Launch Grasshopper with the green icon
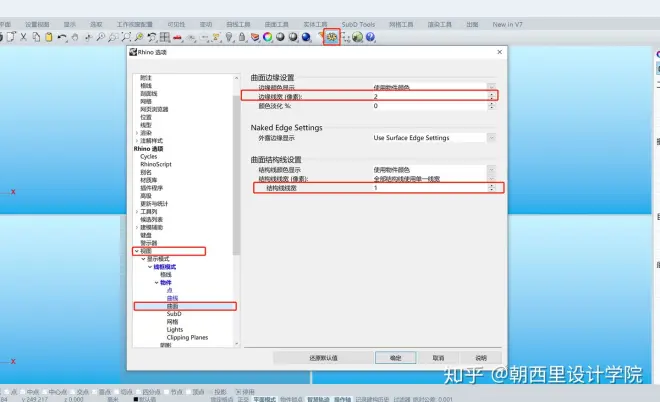The height and width of the screenshot is (402, 660). (357, 37)
